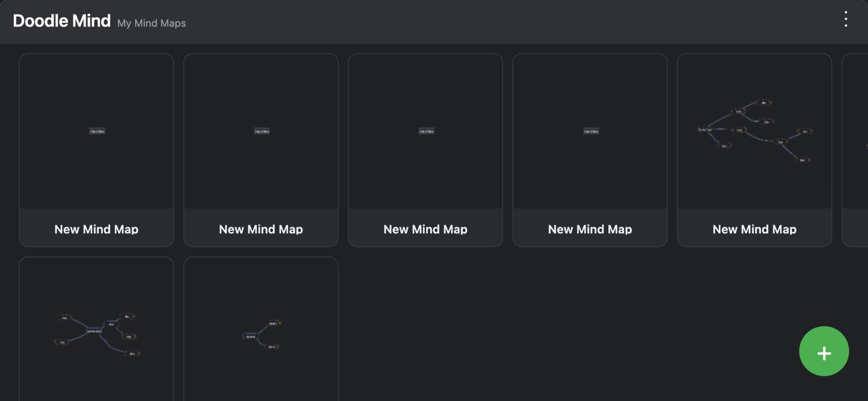Click New Mind Map label under branching tree map
The height and width of the screenshot is (401, 868).
(x=755, y=229)
